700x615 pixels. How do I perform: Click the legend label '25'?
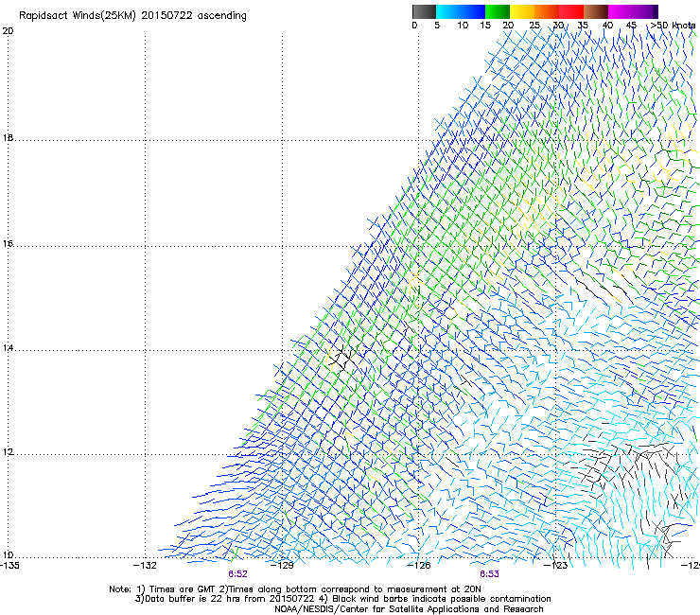[x=534, y=26]
